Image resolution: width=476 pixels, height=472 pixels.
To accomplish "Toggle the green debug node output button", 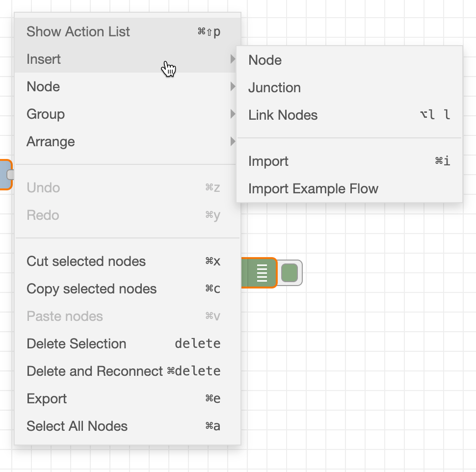I will [x=290, y=273].
